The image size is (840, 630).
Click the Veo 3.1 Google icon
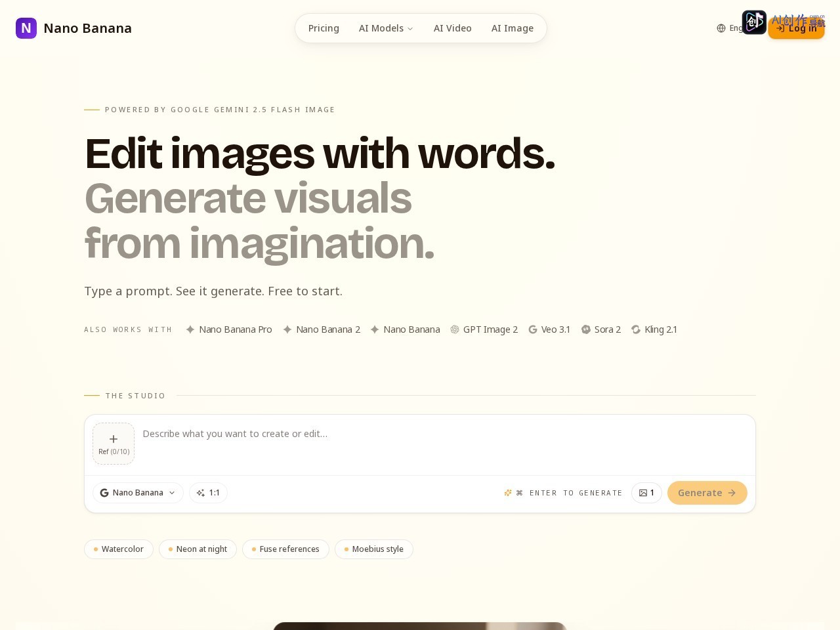point(533,329)
